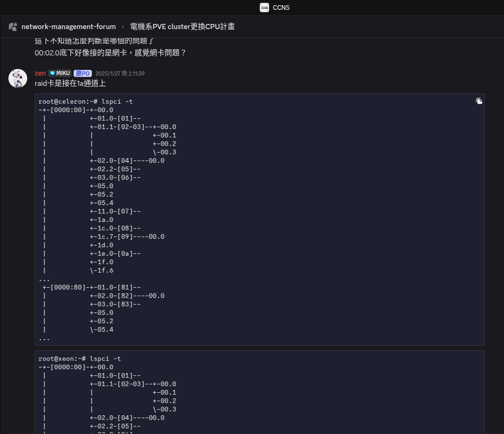
Task: Click the message timestamp 2025/1/27
Action: pos(120,74)
